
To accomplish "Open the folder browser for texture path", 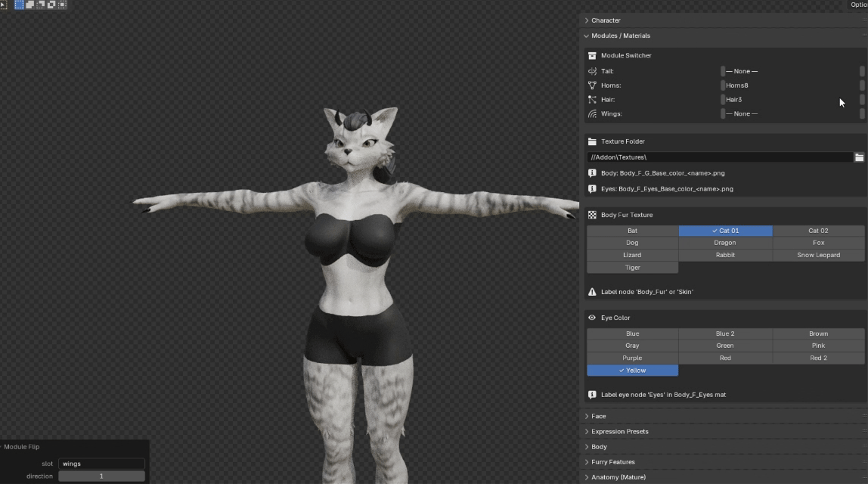I will tap(859, 157).
